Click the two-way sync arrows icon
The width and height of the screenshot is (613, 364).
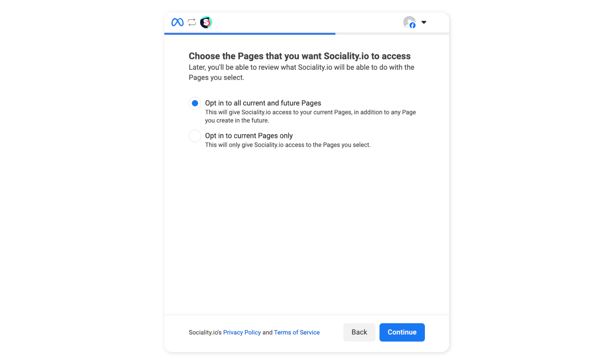click(192, 22)
